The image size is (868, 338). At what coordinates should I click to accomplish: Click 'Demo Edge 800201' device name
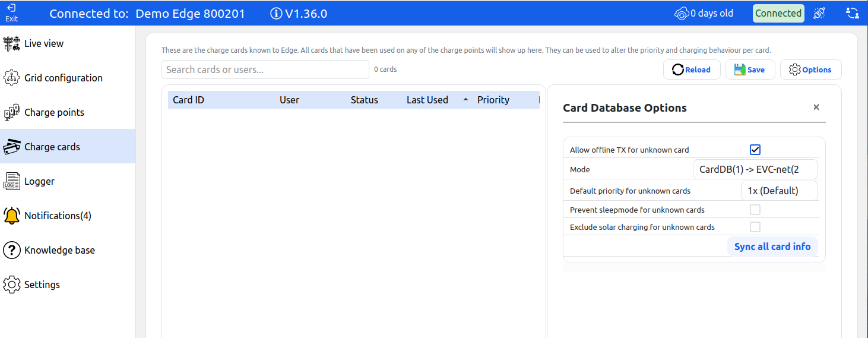[190, 14]
